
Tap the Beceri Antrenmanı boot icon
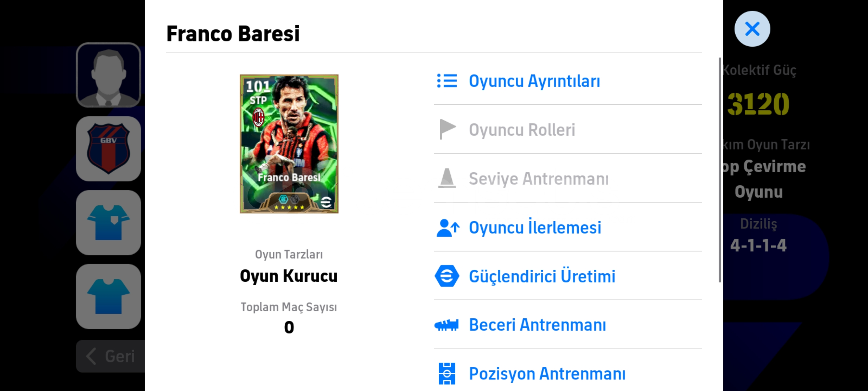447,325
